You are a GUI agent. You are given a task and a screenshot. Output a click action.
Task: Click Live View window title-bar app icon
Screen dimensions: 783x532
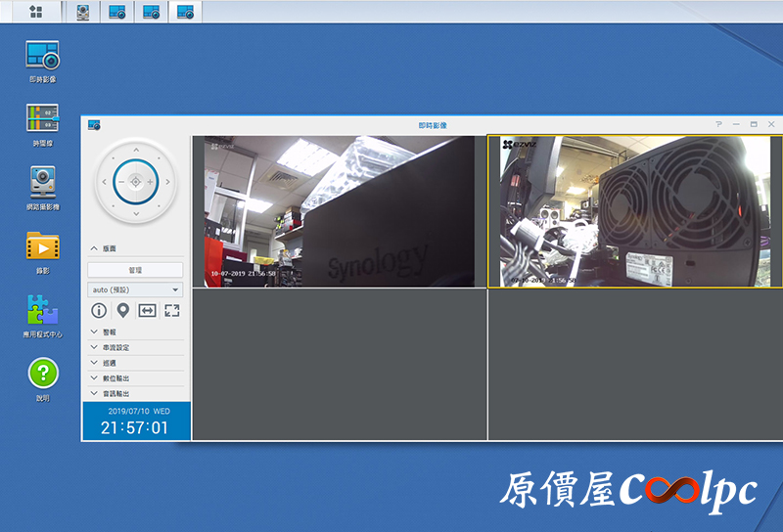pos(94,125)
